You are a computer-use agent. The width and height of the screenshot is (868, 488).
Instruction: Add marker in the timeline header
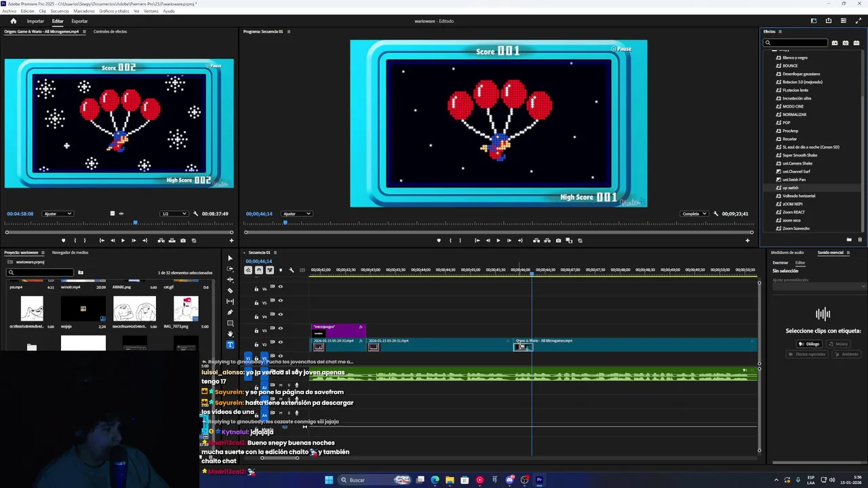(281, 270)
